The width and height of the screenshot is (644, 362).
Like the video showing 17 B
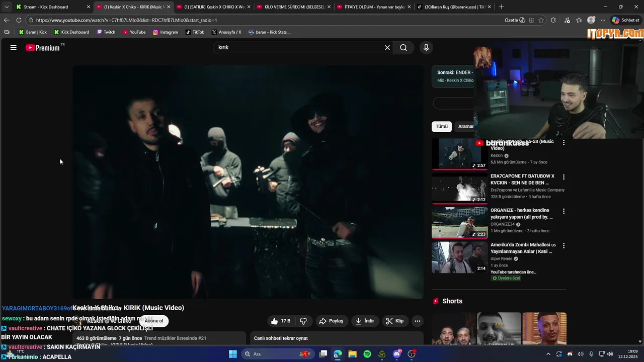[281, 321]
